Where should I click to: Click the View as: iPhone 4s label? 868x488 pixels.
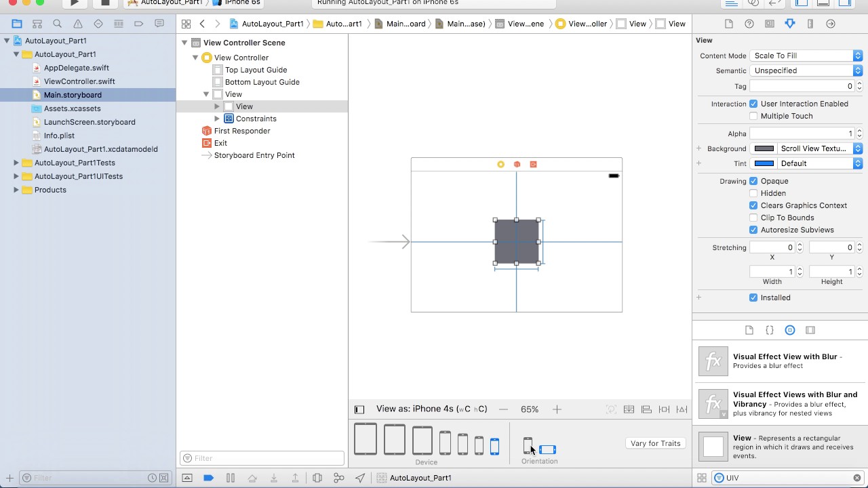click(x=431, y=409)
